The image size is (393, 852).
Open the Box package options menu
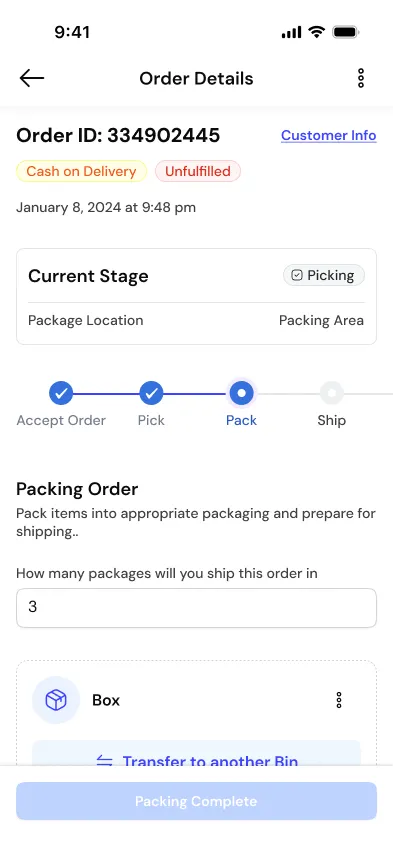pyautogui.click(x=339, y=700)
